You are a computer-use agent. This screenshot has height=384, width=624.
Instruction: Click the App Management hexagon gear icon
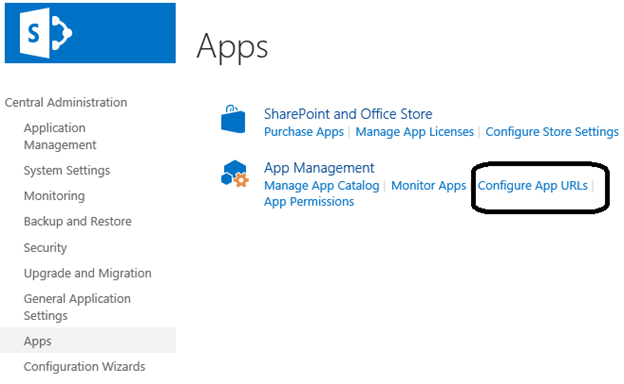235,173
